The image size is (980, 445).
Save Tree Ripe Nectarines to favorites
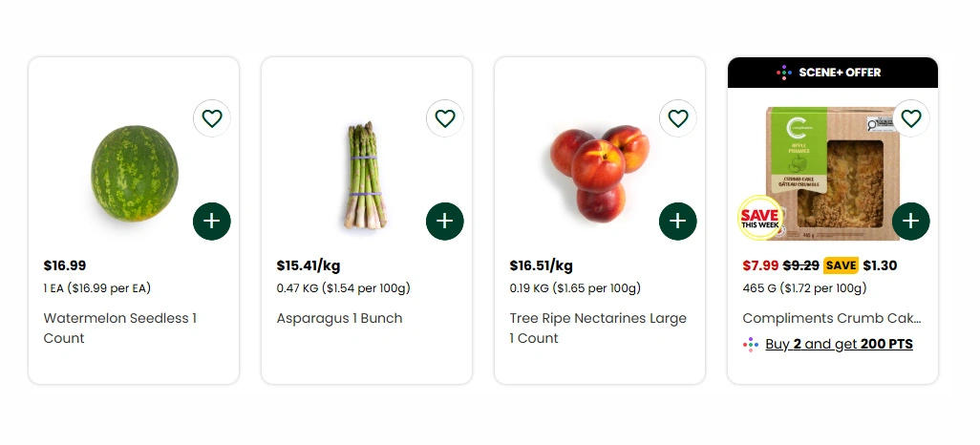678,118
